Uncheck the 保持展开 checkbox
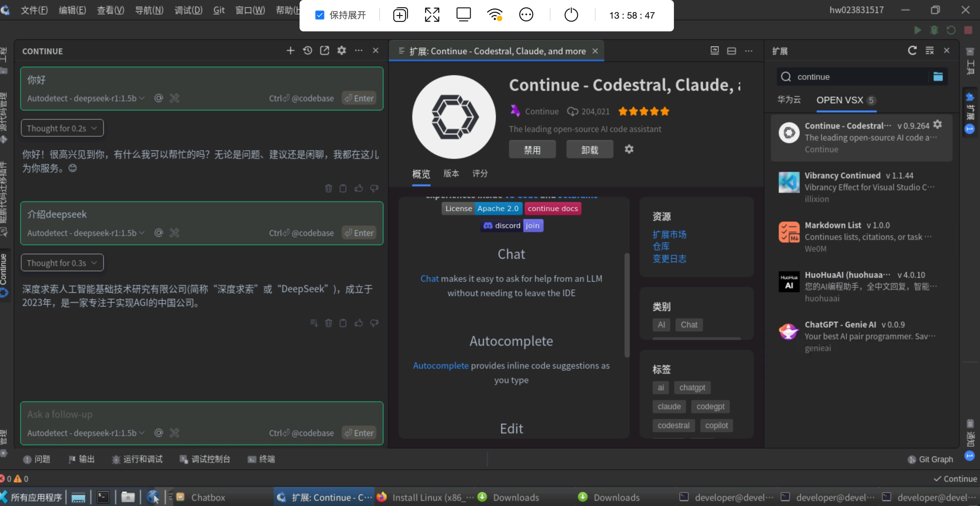This screenshot has height=506, width=980. [319, 15]
